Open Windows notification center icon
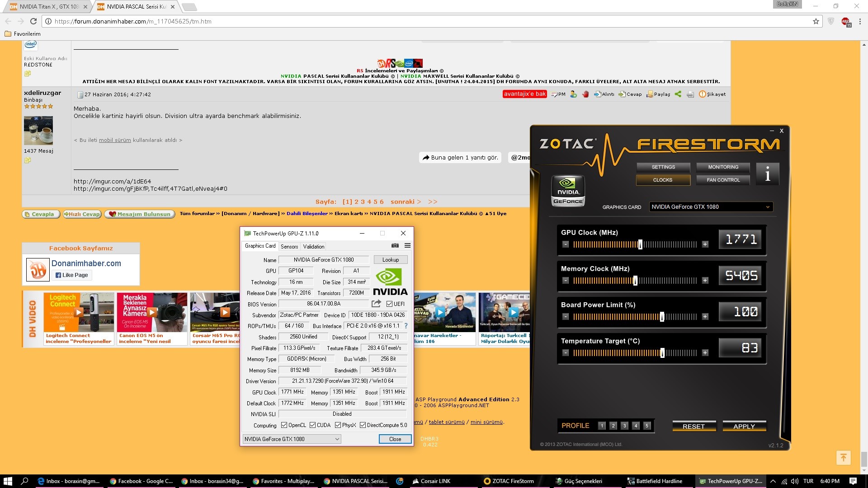The height and width of the screenshot is (488, 868). tap(853, 481)
